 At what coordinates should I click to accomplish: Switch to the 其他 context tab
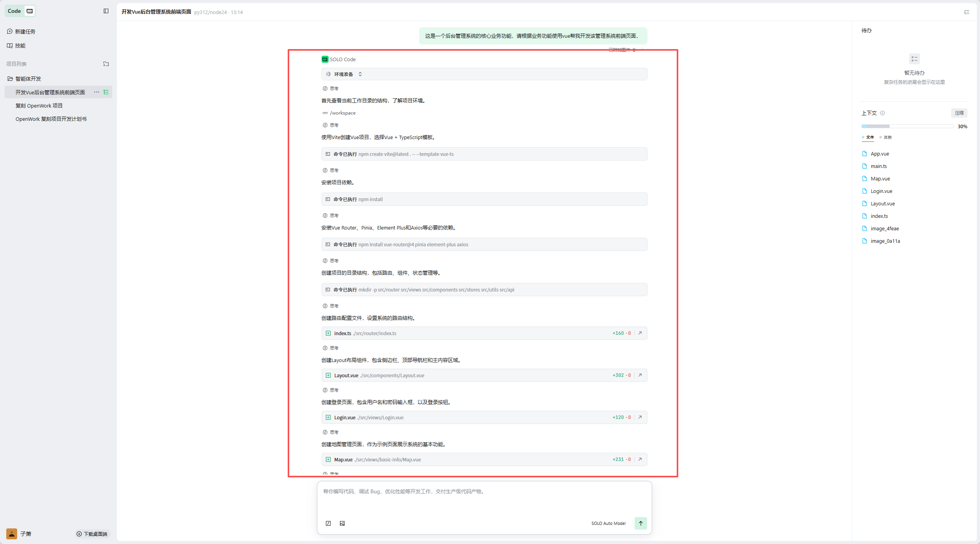[887, 137]
